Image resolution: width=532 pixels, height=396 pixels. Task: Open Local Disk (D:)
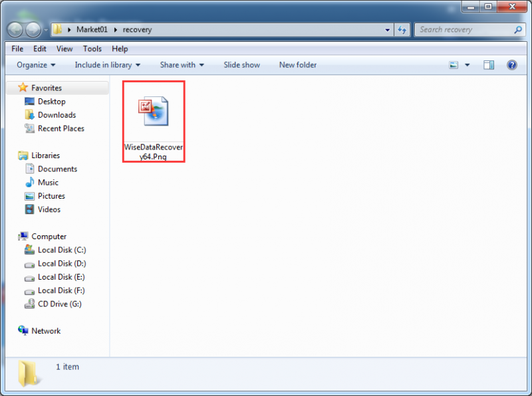click(62, 263)
